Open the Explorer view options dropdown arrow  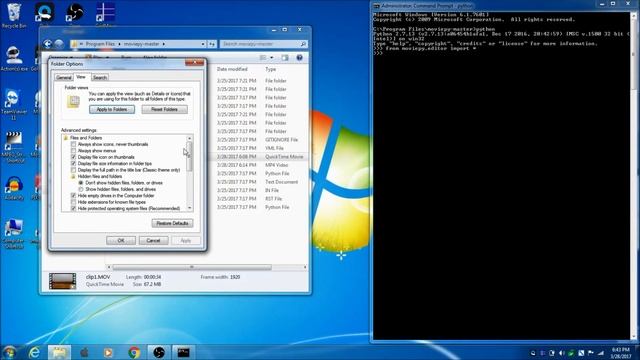tap(272, 58)
